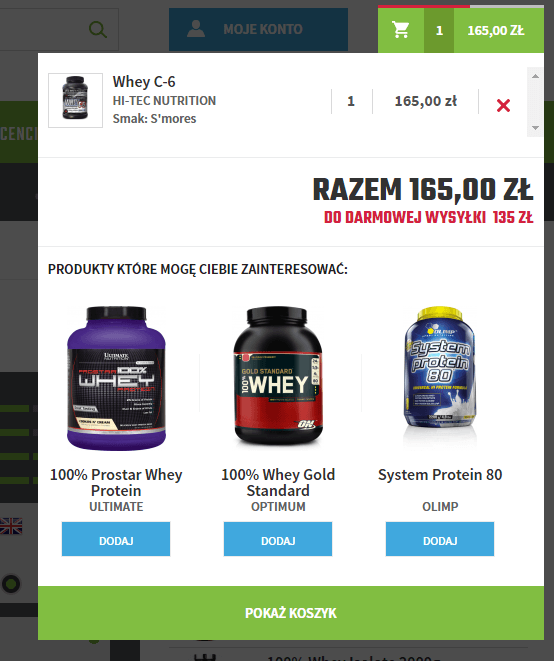Add System Protein 80 via DODAJ
The image size is (554, 661).
pyautogui.click(x=440, y=539)
